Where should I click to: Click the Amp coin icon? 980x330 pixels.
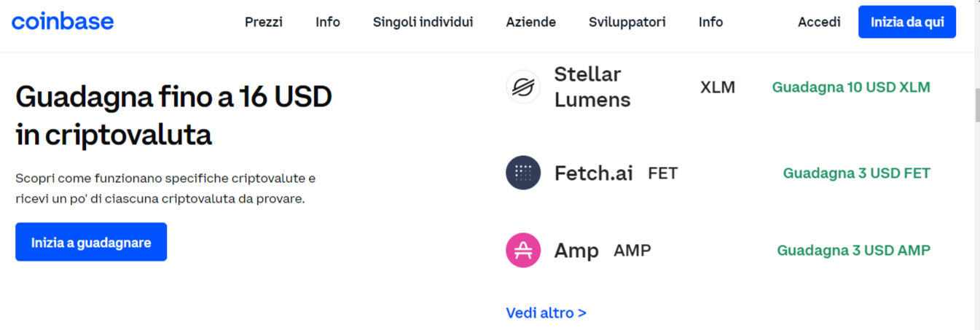[523, 251]
